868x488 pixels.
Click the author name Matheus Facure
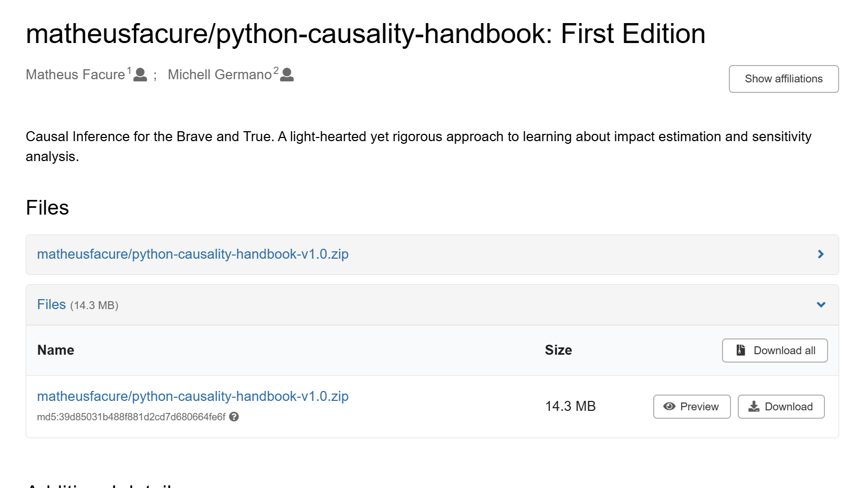tap(76, 75)
